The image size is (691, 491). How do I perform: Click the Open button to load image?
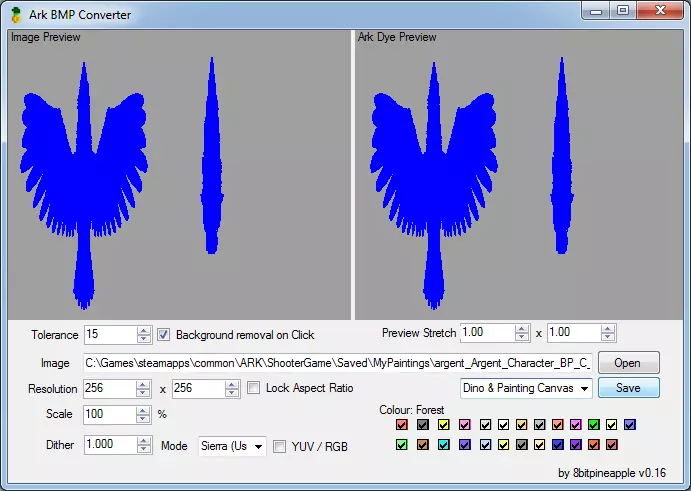[x=628, y=362]
